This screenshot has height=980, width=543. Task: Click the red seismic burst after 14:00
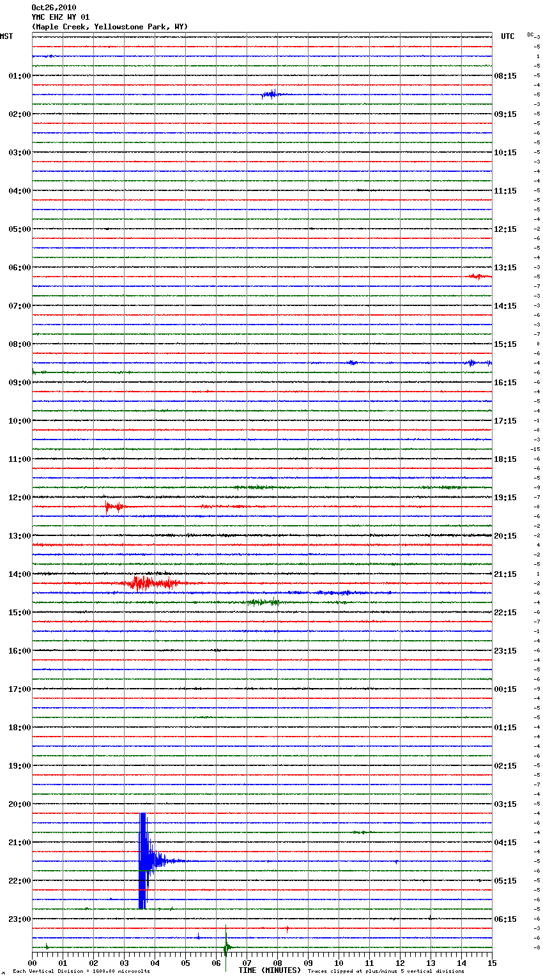(x=152, y=583)
